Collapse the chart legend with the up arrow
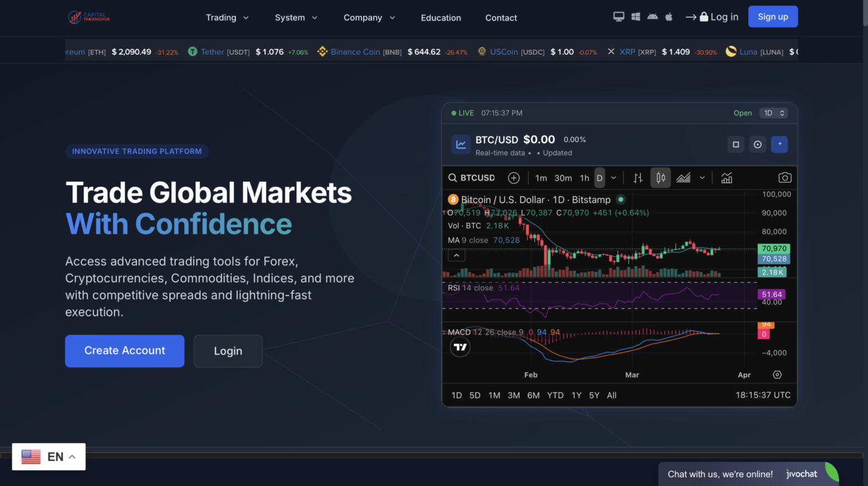The width and height of the screenshot is (868, 486). 456,255
